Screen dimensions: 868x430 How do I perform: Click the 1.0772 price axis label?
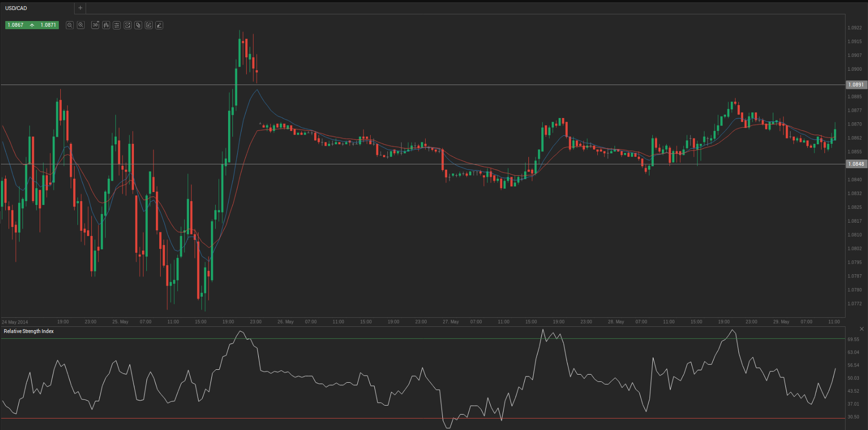855,304
